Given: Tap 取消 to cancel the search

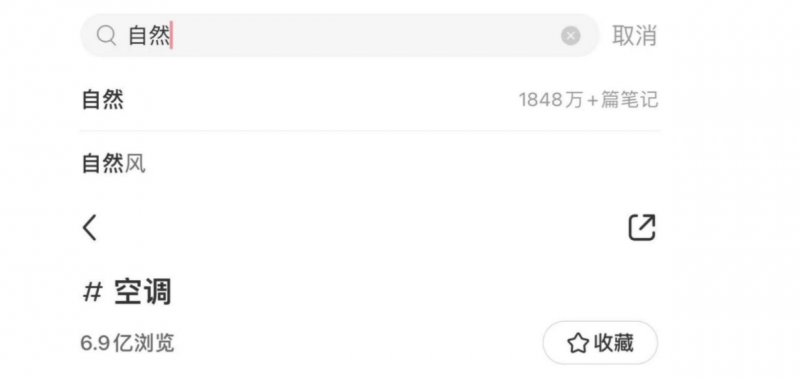Looking at the screenshot, I should coord(634,36).
